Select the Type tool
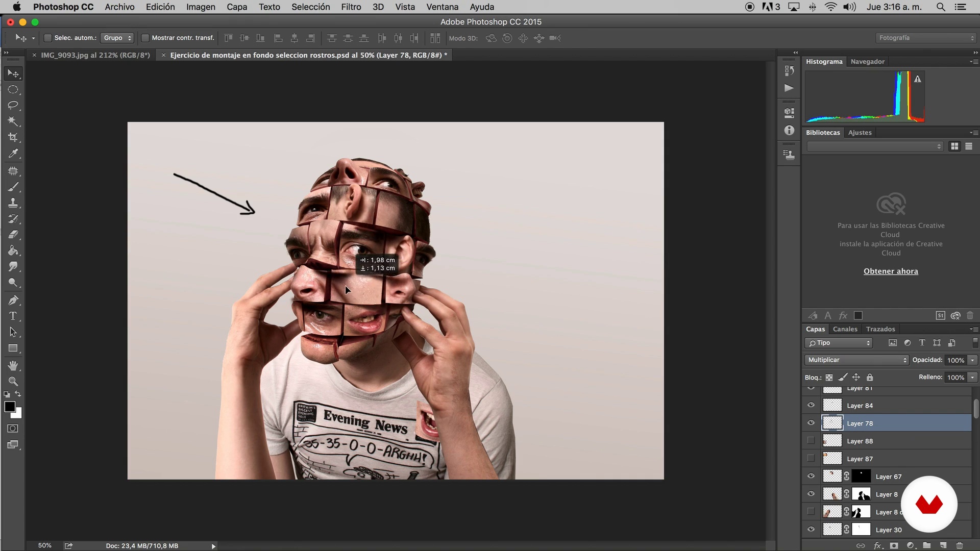 tap(13, 316)
